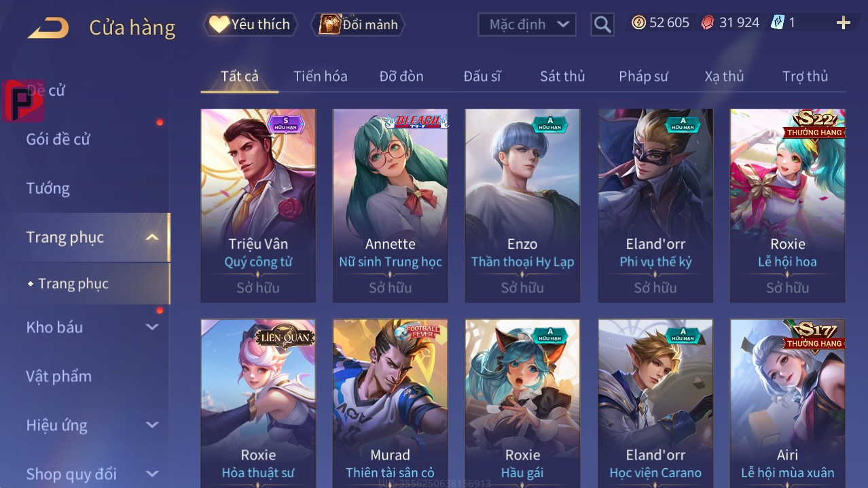Image resolution: width=868 pixels, height=488 pixels.
Task: Switch to the Sát thủ tab
Action: click(x=562, y=76)
